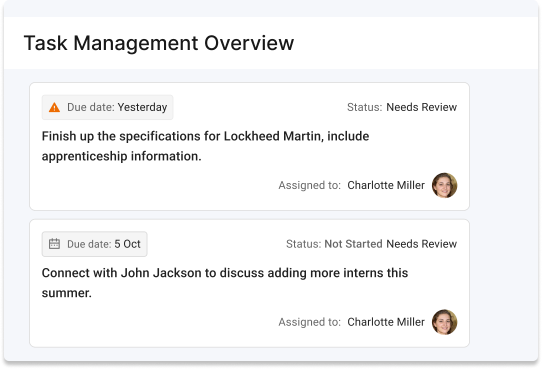Viewport: 542px width, 369px height.
Task: Click the 'Needs Review' status on first task
Action: [421, 107]
